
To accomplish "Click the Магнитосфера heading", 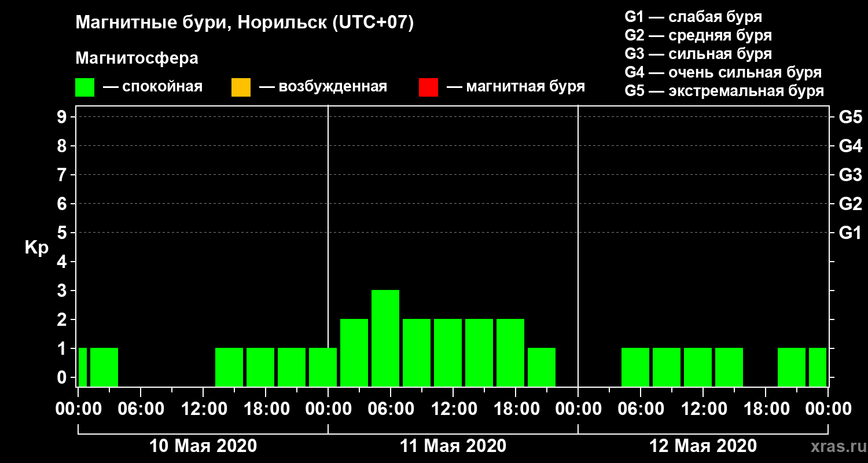I will (137, 58).
